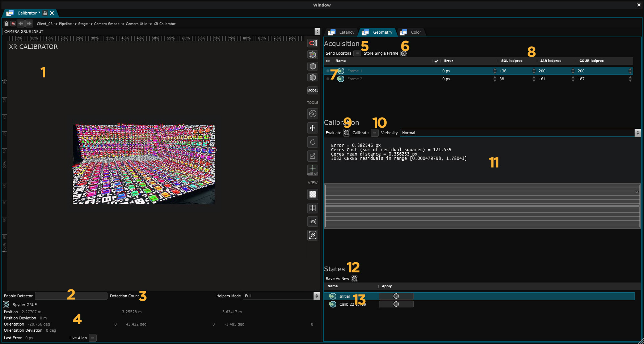Click the Frame 2 row arrow icon
The width and height of the screenshot is (644, 344).
click(x=341, y=79)
